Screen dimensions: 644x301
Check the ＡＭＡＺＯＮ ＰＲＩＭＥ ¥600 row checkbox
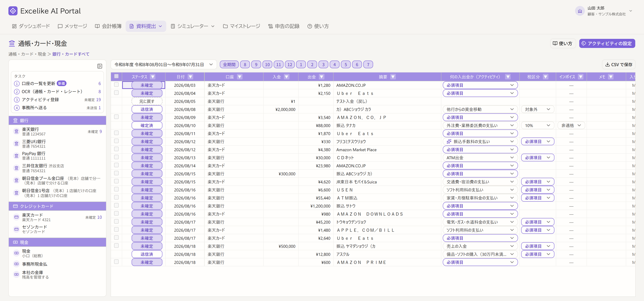pos(116,262)
